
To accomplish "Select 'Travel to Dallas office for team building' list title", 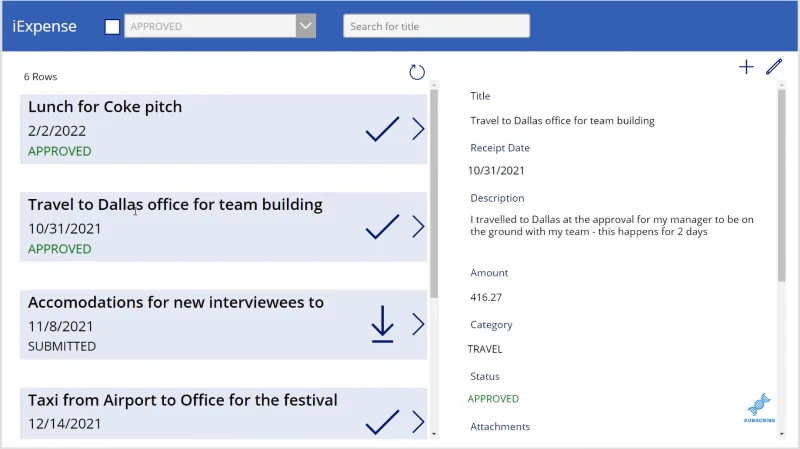I will (175, 205).
